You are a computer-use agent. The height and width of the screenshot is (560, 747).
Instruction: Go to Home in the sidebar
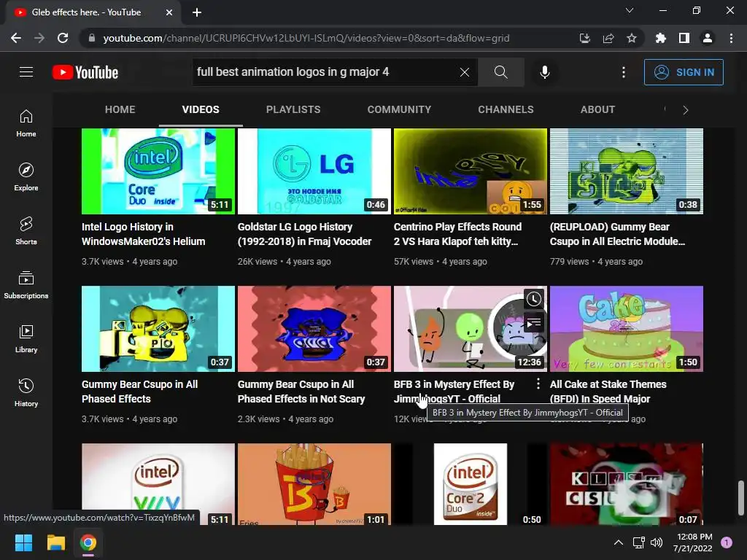26,123
